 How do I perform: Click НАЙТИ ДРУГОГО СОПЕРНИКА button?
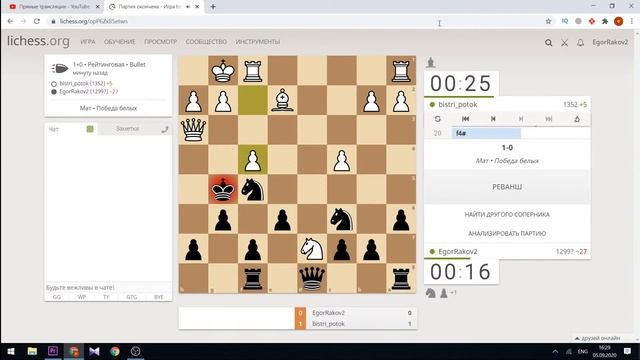[x=507, y=214]
